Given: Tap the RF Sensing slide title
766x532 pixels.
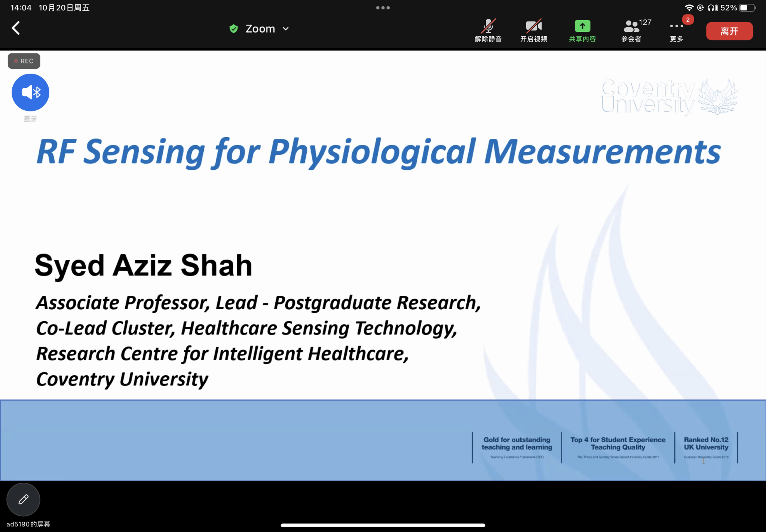Looking at the screenshot, I should point(379,152).
